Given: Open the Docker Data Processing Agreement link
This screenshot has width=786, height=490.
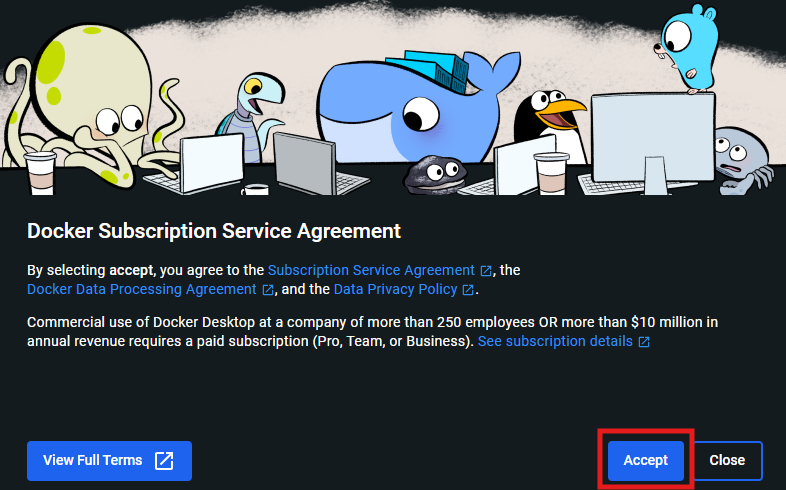Looking at the screenshot, I should pos(142,289).
